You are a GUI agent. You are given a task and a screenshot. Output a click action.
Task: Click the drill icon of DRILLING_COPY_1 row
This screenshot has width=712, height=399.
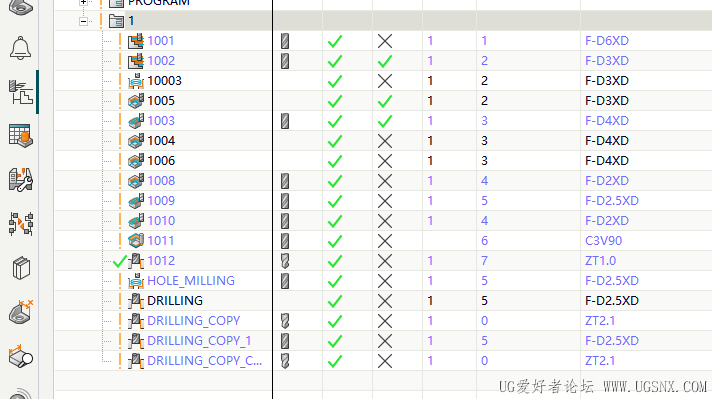(x=136, y=341)
